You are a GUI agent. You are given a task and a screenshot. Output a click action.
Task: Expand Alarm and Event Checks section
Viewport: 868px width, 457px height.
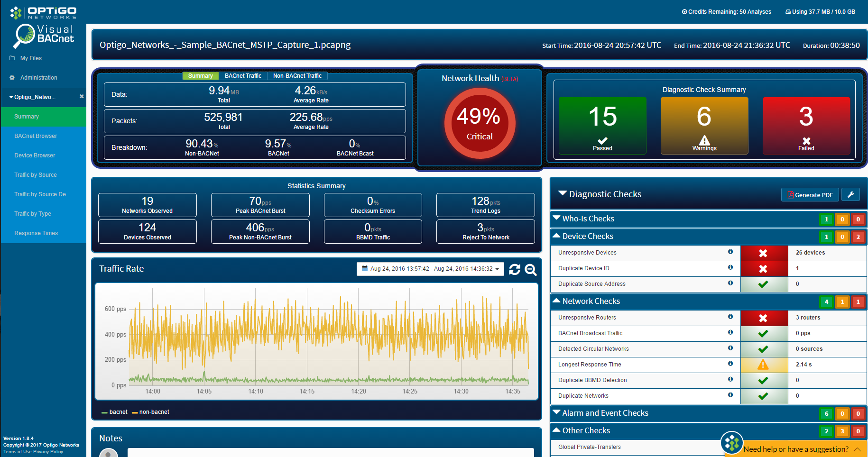[557, 412]
